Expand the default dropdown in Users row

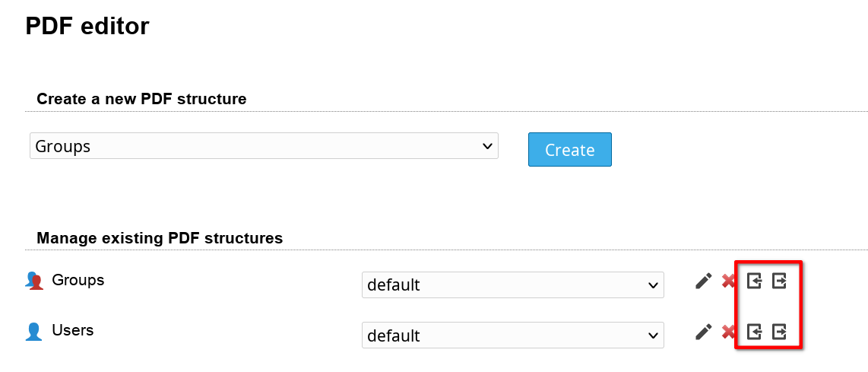pos(512,335)
